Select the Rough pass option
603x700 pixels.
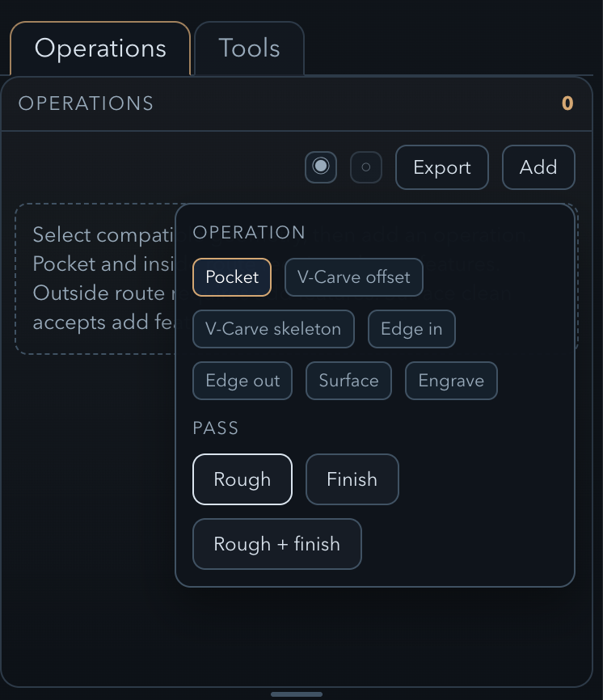242,479
